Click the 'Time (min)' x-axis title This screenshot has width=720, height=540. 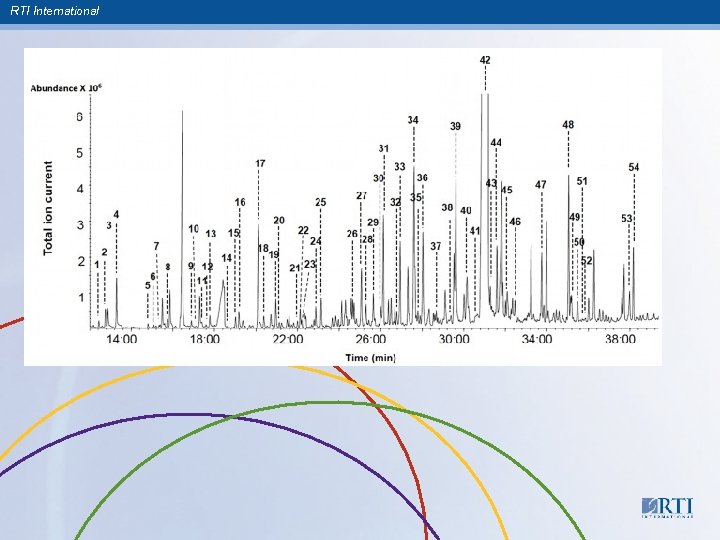pyautogui.click(x=370, y=357)
